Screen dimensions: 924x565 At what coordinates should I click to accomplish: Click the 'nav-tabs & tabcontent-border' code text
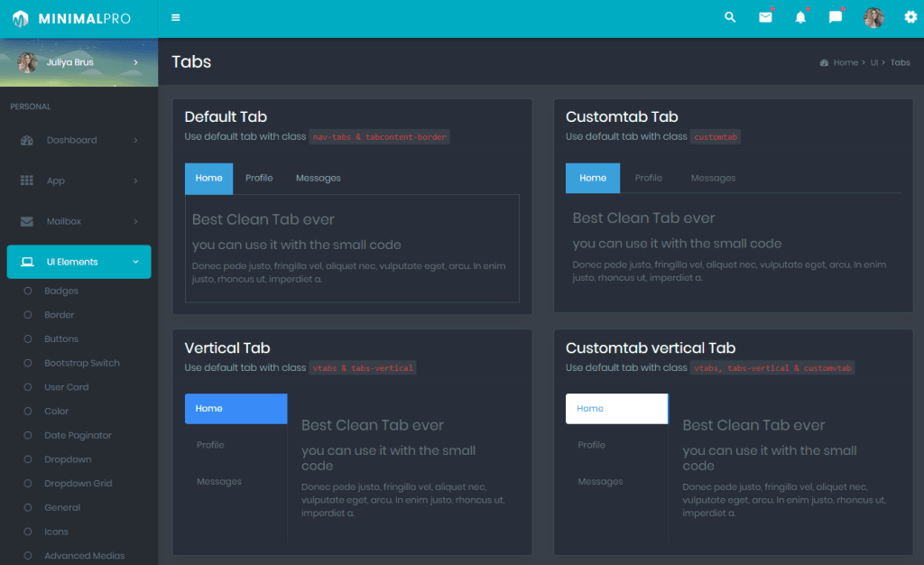380,136
